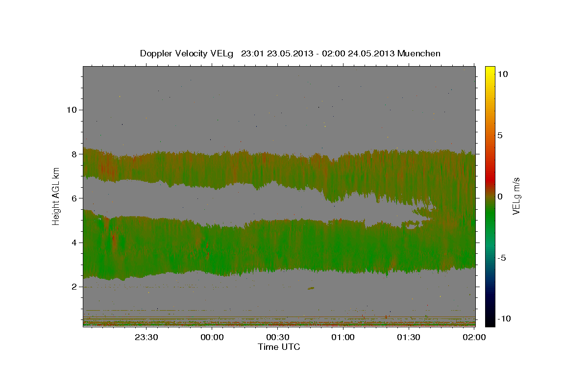Click the colorbar tick label '5'
Screen dimensions: 588x392
click(x=500, y=135)
